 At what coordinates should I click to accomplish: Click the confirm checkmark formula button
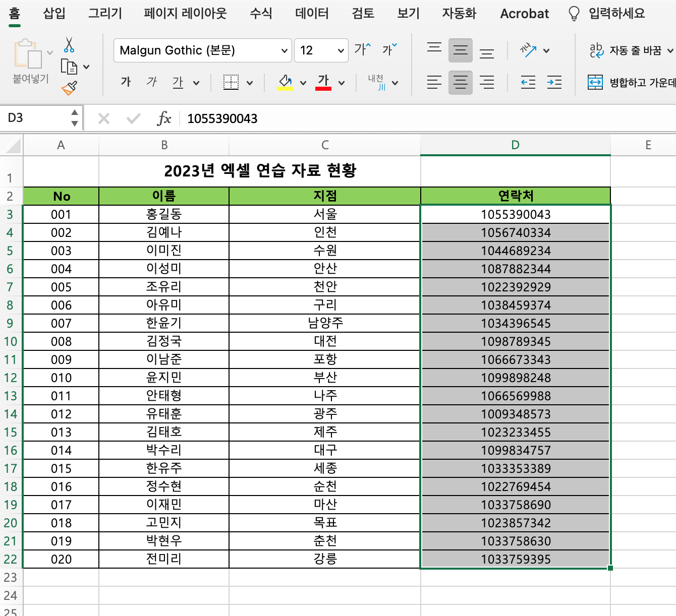134,118
